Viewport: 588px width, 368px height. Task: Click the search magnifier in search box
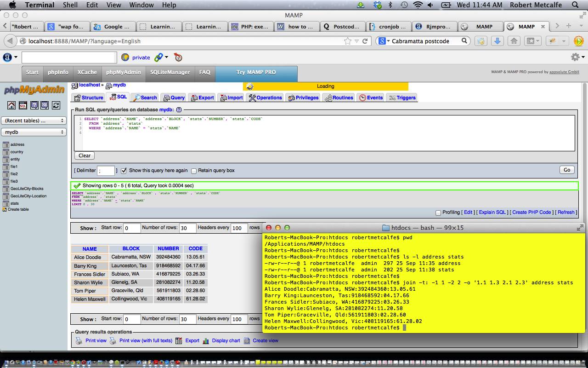(464, 41)
